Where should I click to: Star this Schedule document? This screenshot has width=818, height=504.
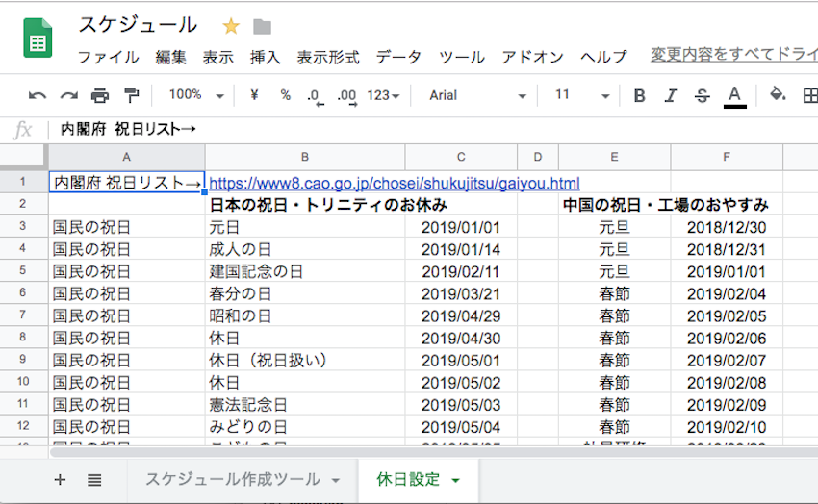point(231,26)
